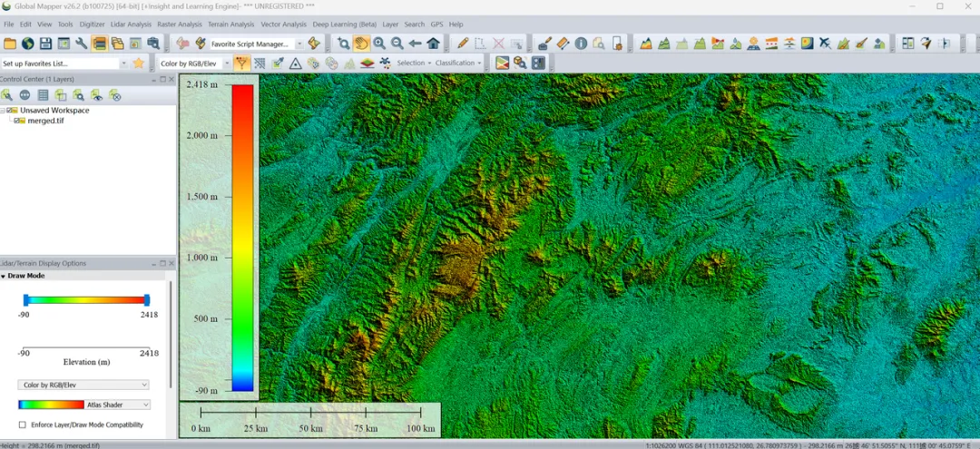Click the ellipsis options icon in Control Center

click(24, 95)
